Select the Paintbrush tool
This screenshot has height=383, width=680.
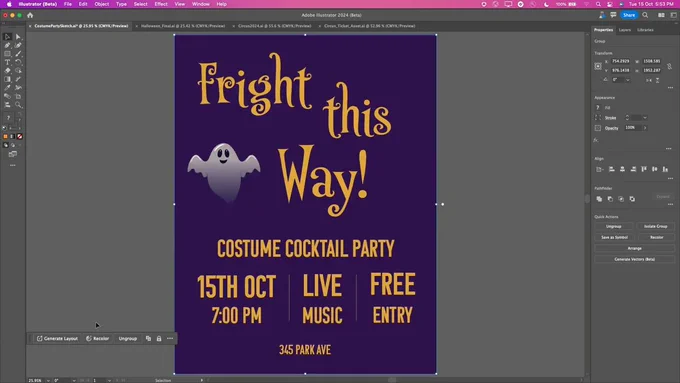18,54
